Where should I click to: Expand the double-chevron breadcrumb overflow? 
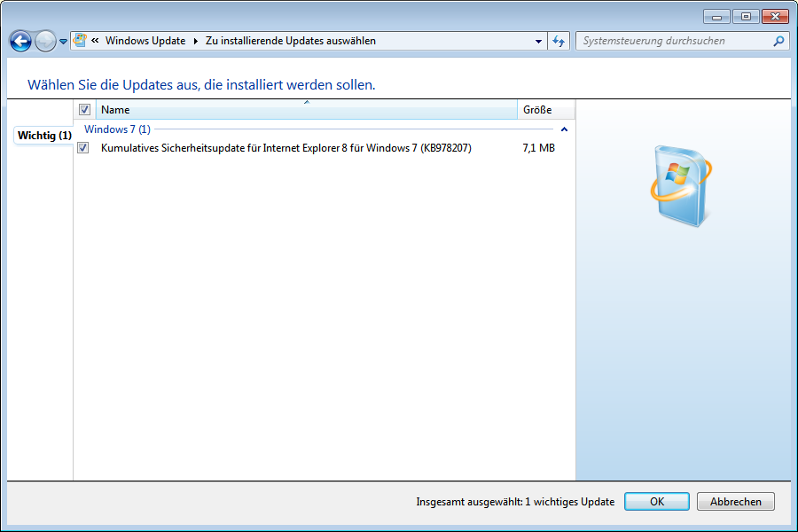point(95,40)
